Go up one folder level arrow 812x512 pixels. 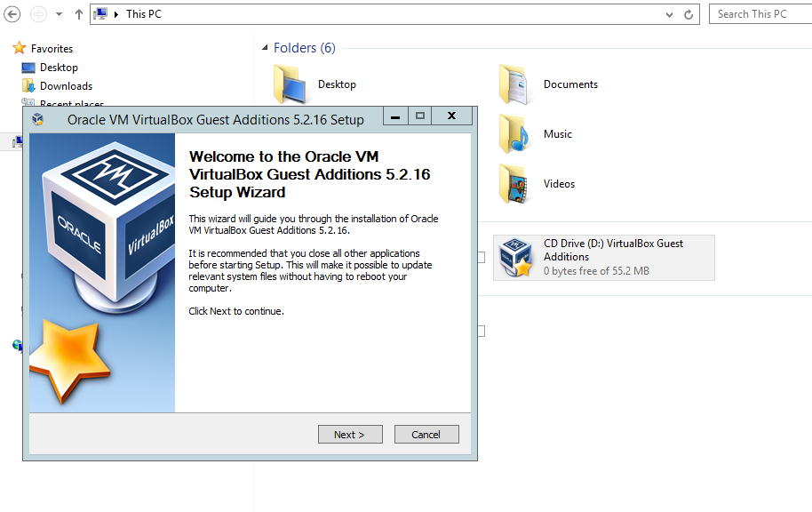[x=79, y=14]
